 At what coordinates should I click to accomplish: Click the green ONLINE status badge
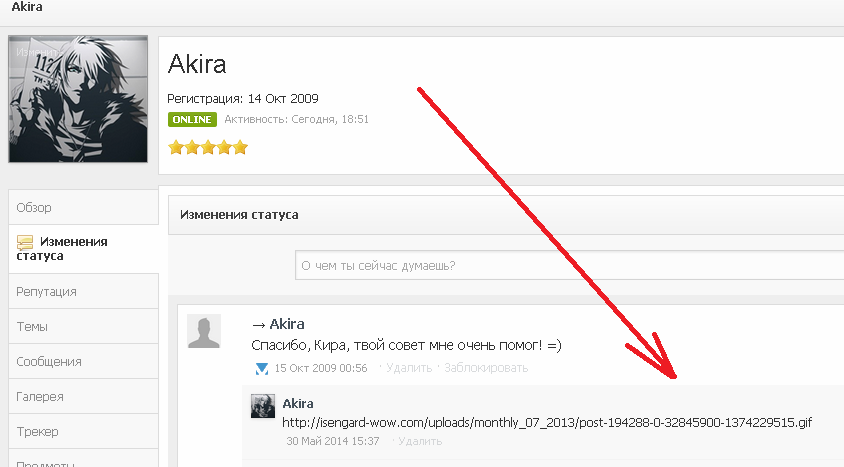[x=192, y=119]
